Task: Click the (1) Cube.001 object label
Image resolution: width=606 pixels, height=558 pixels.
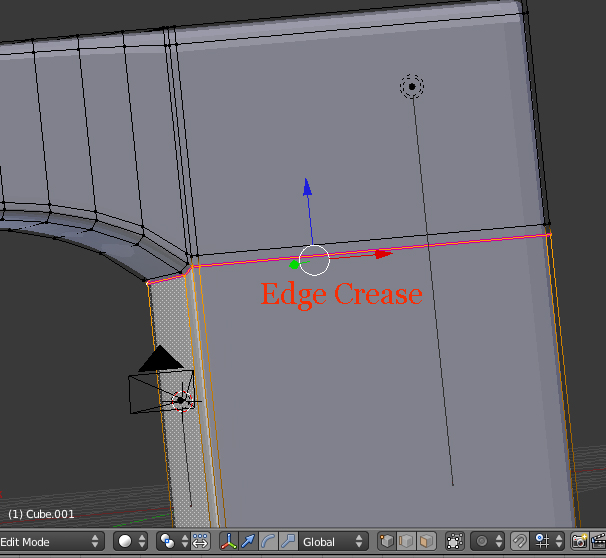Action: (x=41, y=514)
